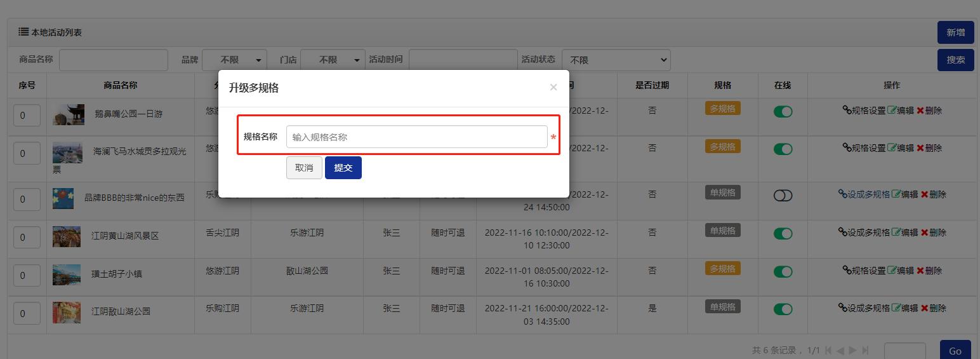Viewport: 980px width, 359px height.
Task: Click 设成多规格 for 江阴敔山湖公园
Action: coord(864,308)
